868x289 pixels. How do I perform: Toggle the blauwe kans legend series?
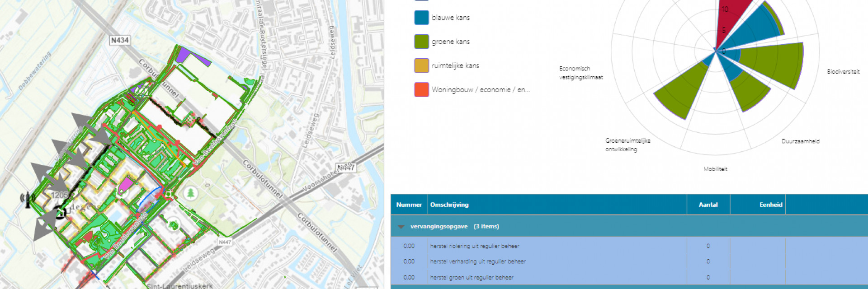pyautogui.click(x=451, y=18)
